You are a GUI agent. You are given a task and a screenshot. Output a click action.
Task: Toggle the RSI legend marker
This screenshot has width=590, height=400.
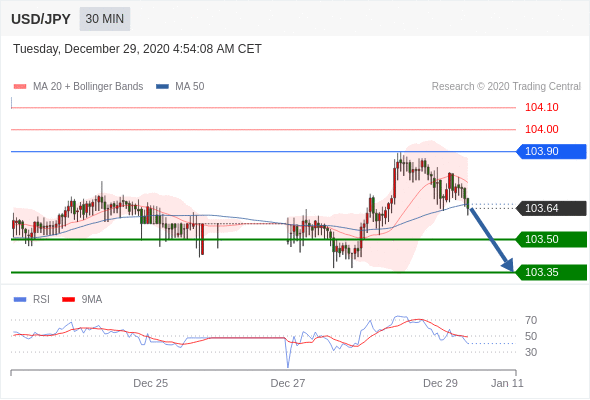coord(20,300)
